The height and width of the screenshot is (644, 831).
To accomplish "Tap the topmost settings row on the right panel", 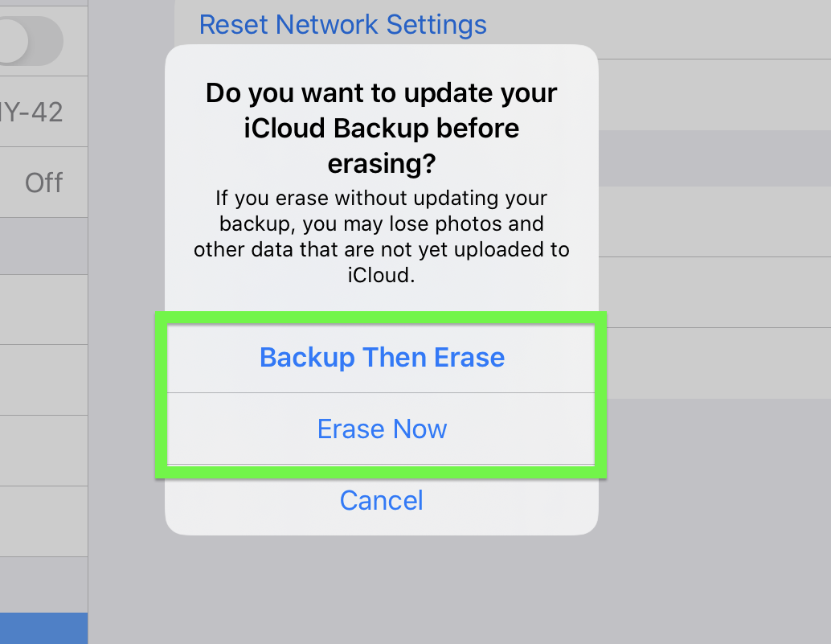I will [x=715, y=28].
